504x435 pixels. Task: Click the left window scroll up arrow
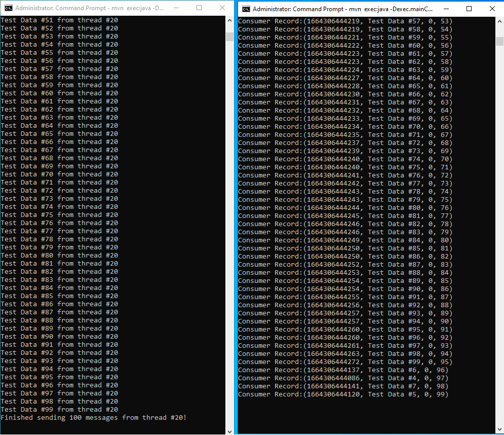[x=229, y=20]
